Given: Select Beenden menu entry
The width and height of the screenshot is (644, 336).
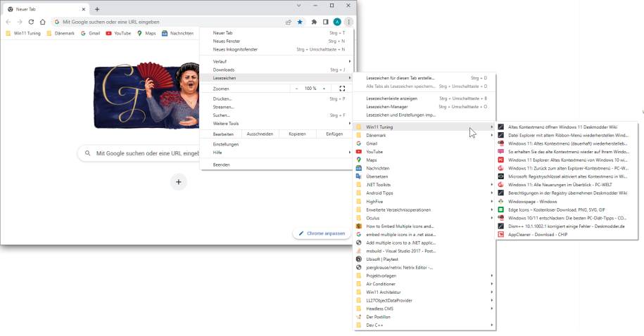Looking at the screenshot, I should 278,165.
